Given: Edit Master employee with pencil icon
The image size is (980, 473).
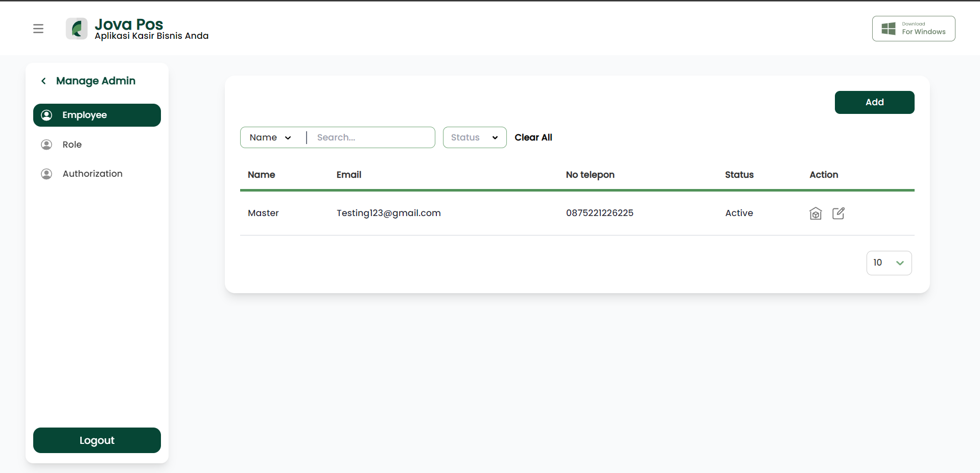Looking at the screenshot, I should coord(838,213).
